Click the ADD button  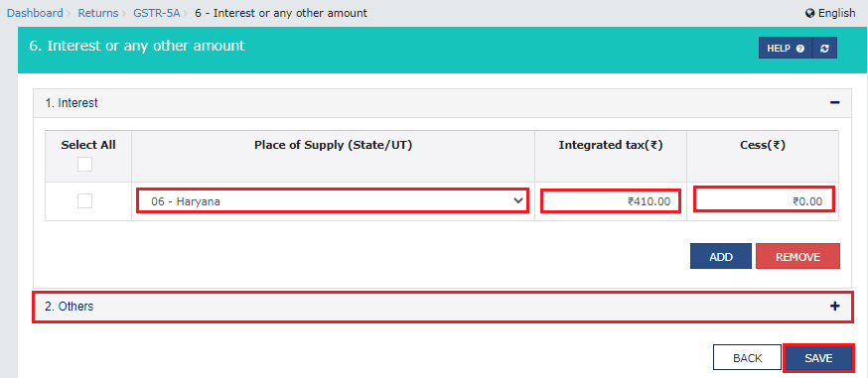(x=721, y=256)
